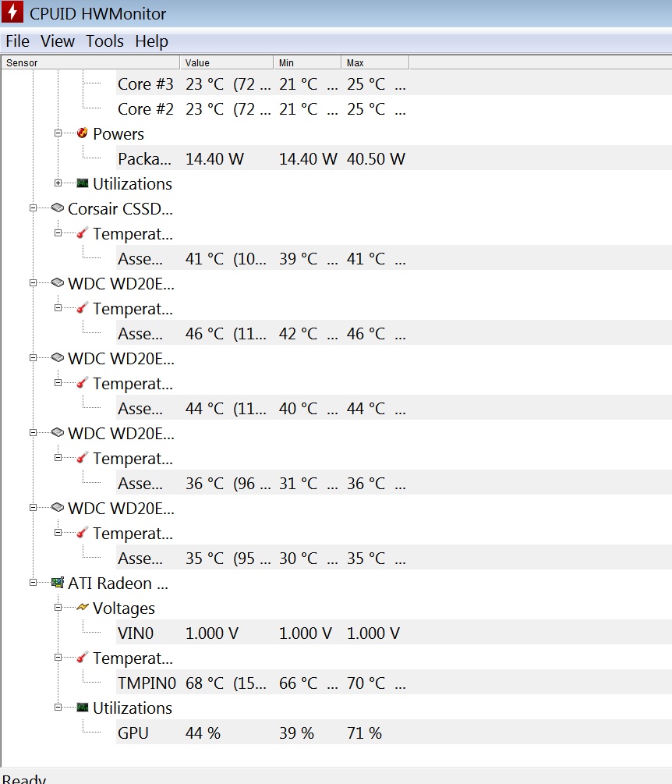Collapse the WDC drive node with 46 °C assembly
The height and width of the screenshot is (784, 672).
33,283
